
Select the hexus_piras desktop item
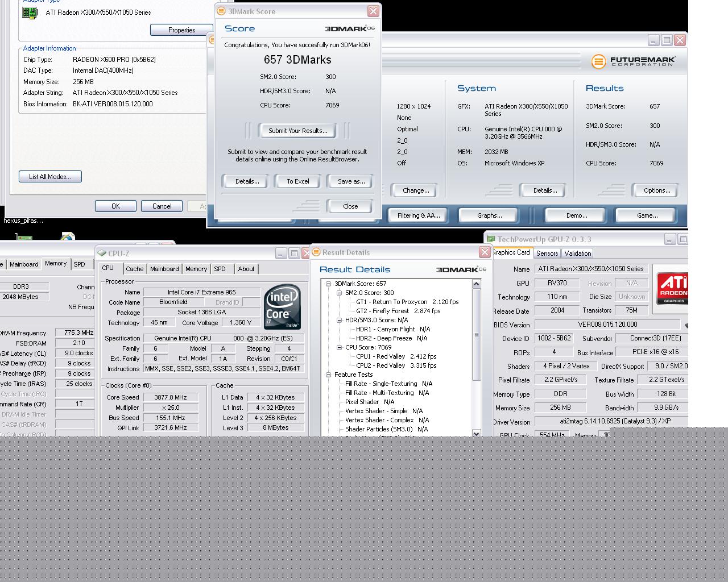click(23, 221)
